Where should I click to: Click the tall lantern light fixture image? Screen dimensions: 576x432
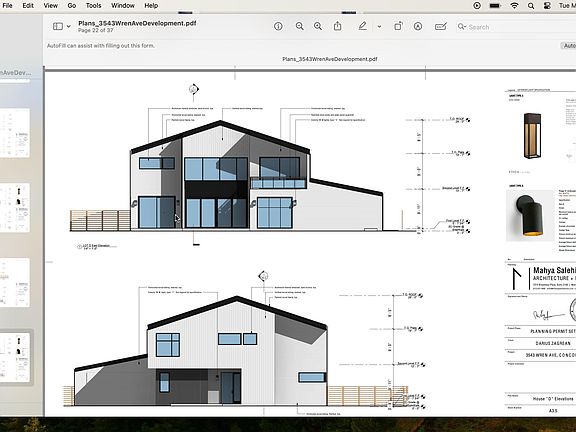pos(532,136)
